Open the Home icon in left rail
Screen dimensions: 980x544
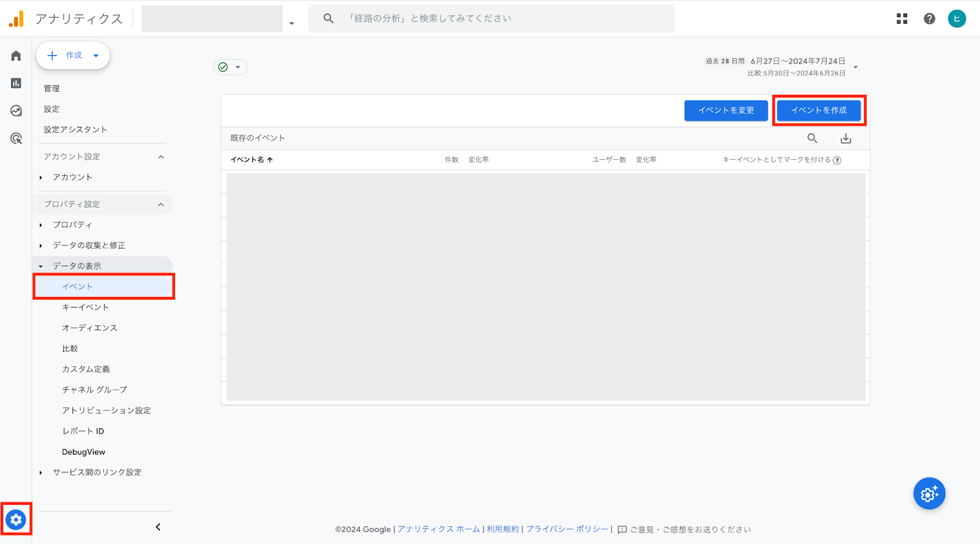click(16, 56)
